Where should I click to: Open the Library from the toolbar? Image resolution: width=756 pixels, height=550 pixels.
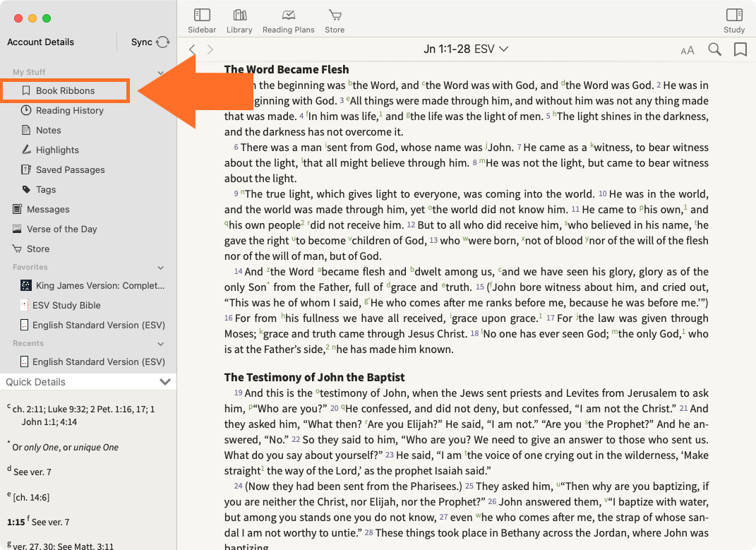(x=239, y=21)
